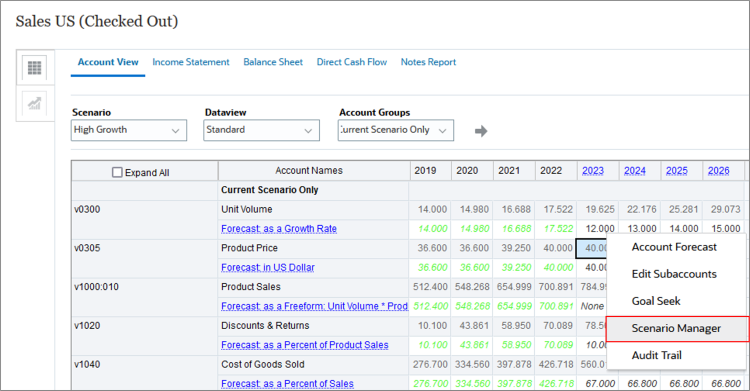Select the v0300 account row label
The width and height of the screenshot is (750, 391).
pos(87,210)
